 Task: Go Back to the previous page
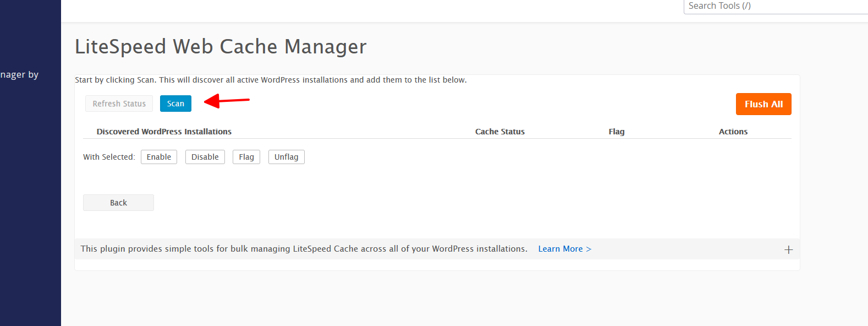point(118,203)
